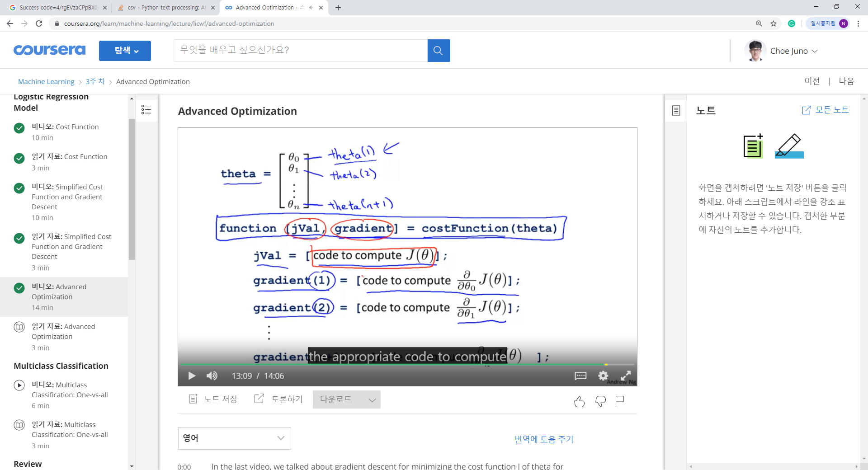Mute the video volume speaker icon

212,376
